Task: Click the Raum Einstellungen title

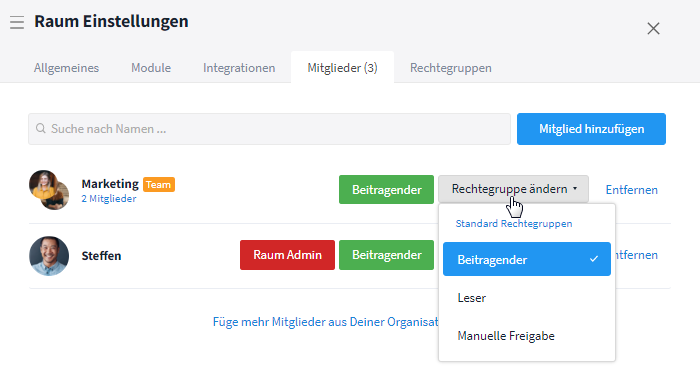Action: [111, 21]
